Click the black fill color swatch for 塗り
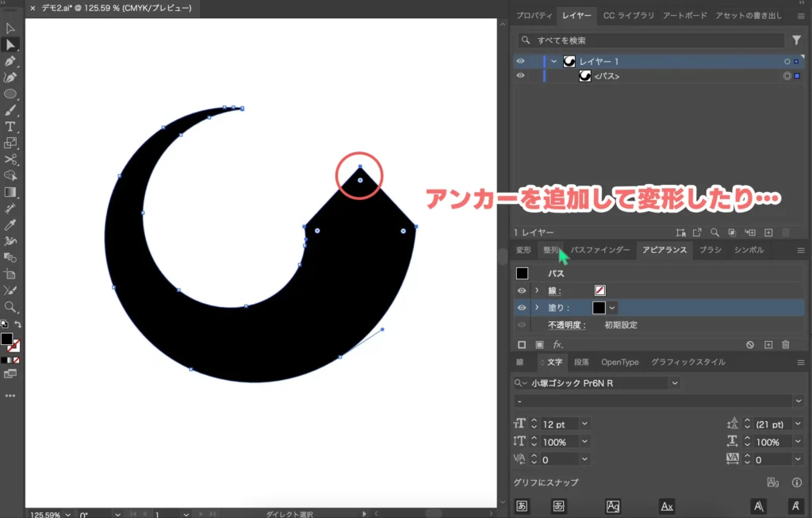This screenshot has width=812, height=518. point(598,308)
